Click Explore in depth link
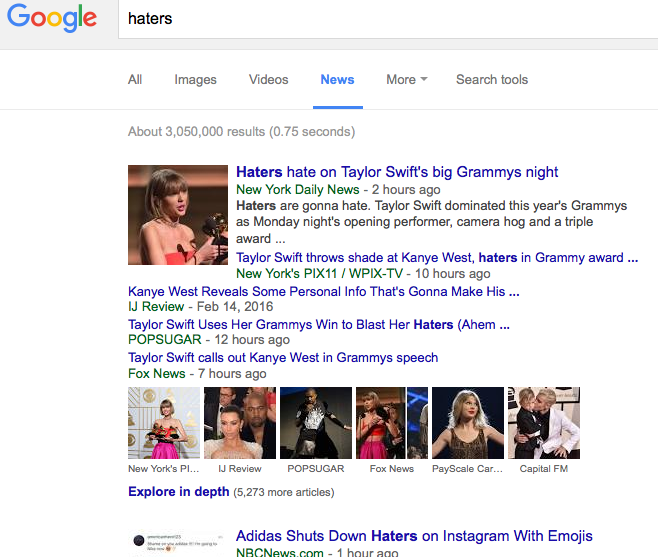658x557 pixels. (178, 492)
